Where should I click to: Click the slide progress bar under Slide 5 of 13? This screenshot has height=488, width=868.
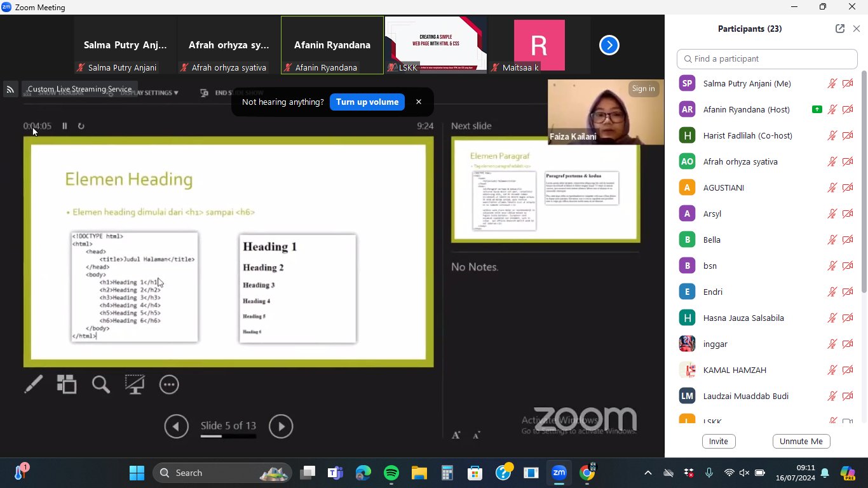pyautogui.click(x=229, y=437)
